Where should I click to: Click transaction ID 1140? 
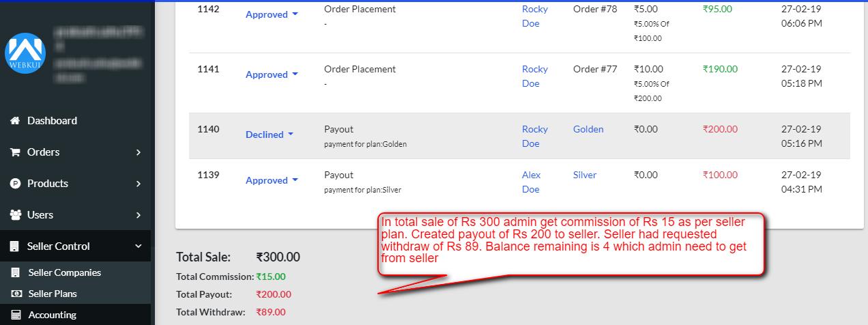[208, 129]
